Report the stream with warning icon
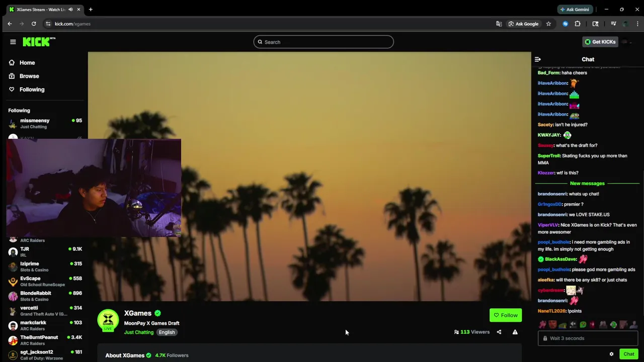 pyautogui.click(x=515, y=332)
